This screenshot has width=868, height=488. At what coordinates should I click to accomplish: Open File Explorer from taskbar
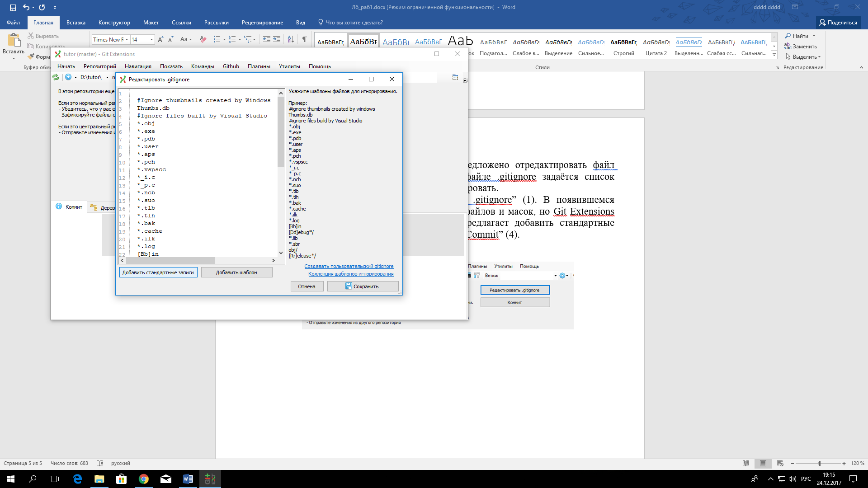tap(99, 479)
